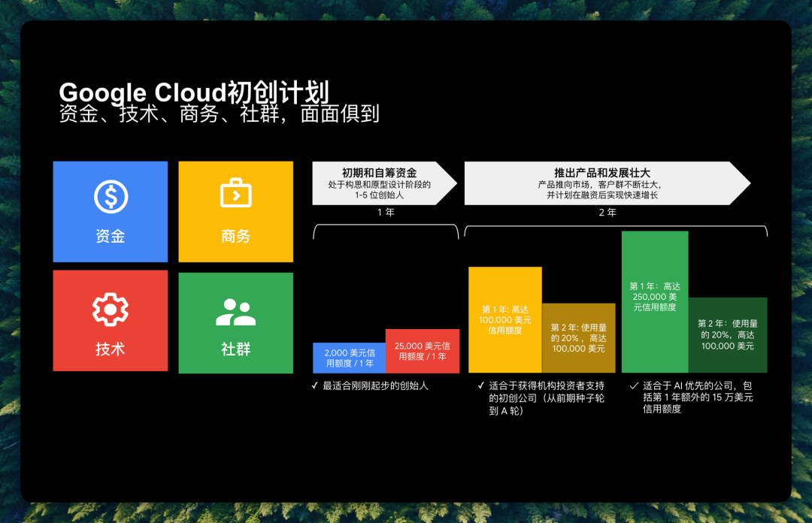This screenshot has width=812, height=523.
Task: Click the Google Cloud初创计划 title
Action: [194, 92]
